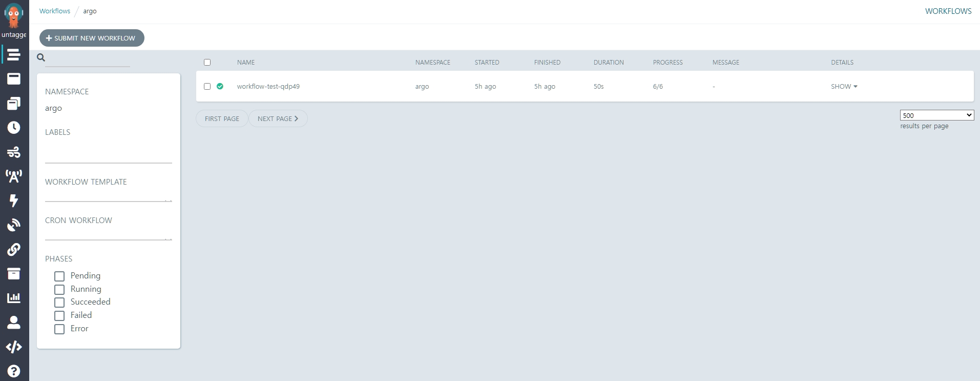980x381 pixels.
Task: Check the select-all workflows header checkbox
Action: click(x=207, y=63)
